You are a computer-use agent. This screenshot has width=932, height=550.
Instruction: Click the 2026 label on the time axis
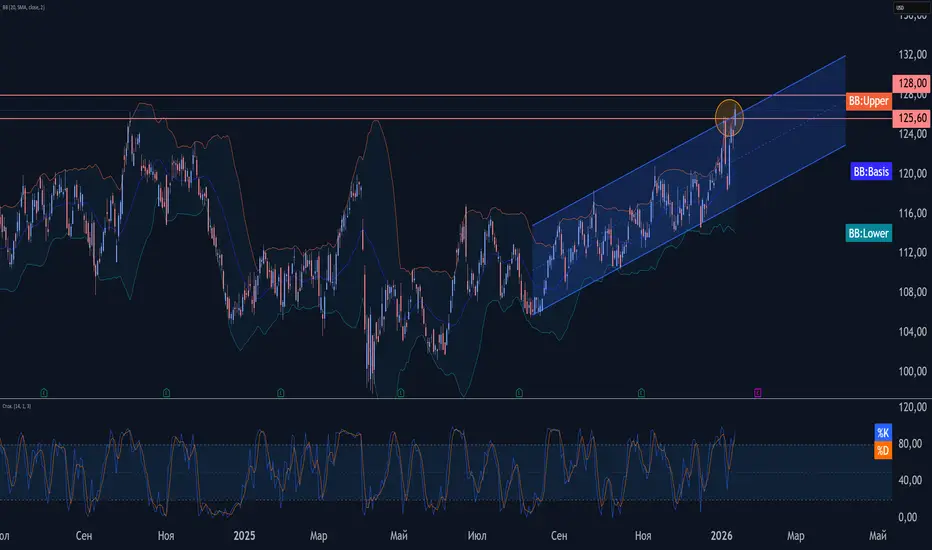click(722, 536)
